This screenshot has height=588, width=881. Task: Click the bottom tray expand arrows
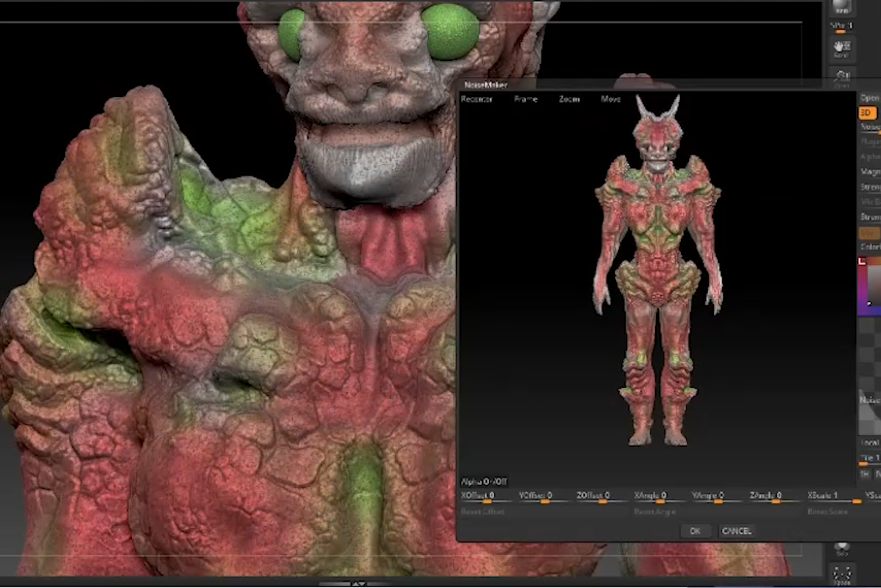click(359, 584)
